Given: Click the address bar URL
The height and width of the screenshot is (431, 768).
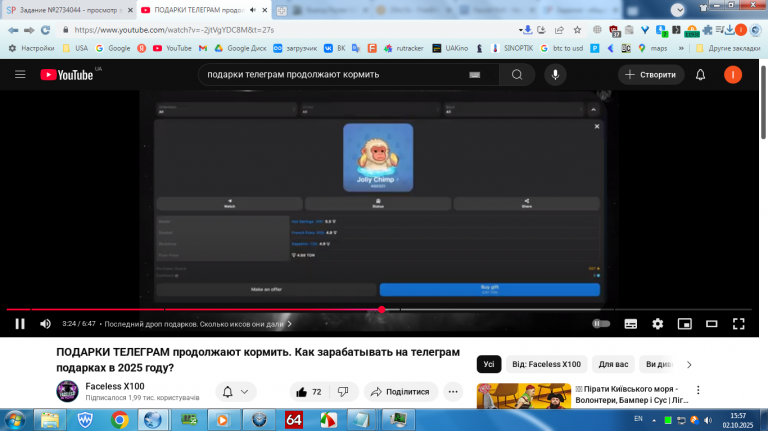Looking at the screenshot, I should [174, 30].
